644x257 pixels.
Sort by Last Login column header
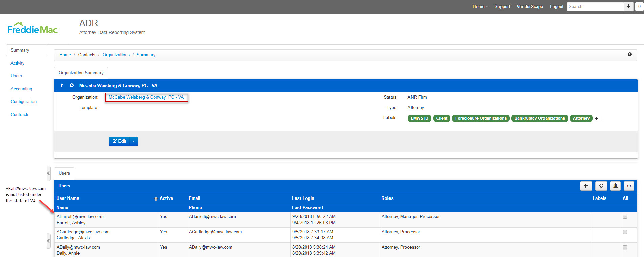tap(303, 198)
